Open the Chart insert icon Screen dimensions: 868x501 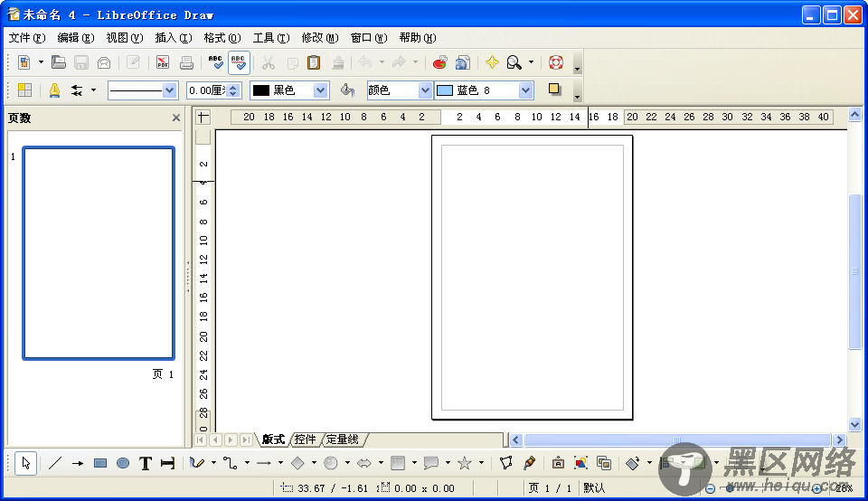pos(440,62)
